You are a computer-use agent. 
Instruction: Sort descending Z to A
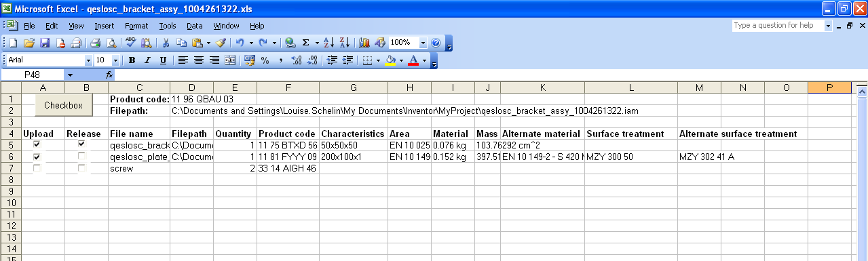344,43
